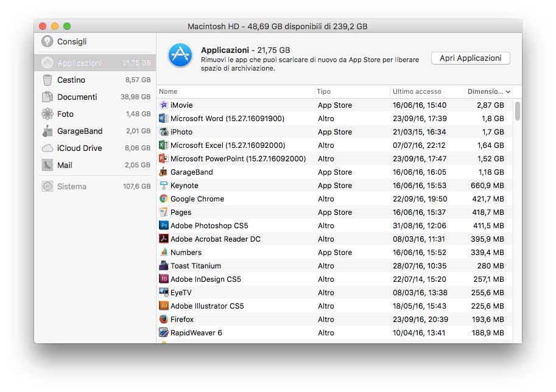The image size is (556, 392).
Task: Open the iCloud Drive sidebar section
Action: pyautogui.click(x=79, y=148)
